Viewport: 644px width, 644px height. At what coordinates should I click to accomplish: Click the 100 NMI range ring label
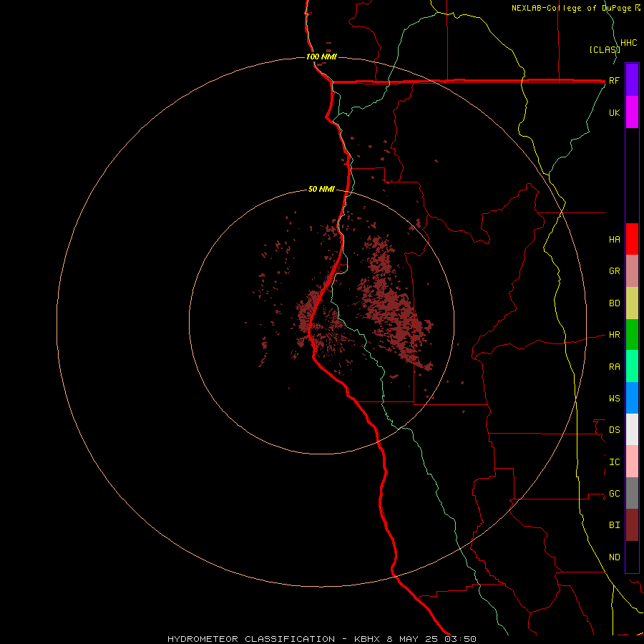(321, 57)
